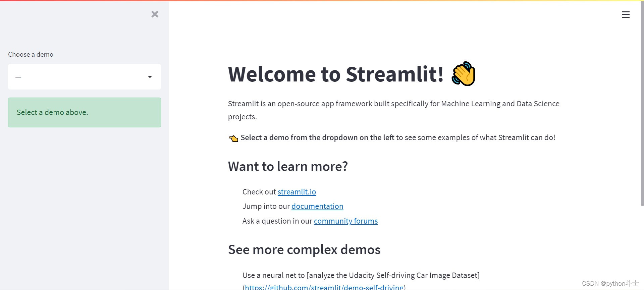Click the 'Welcome to Streamlit!' heading
Screen dimensions: 644x290
336,74
